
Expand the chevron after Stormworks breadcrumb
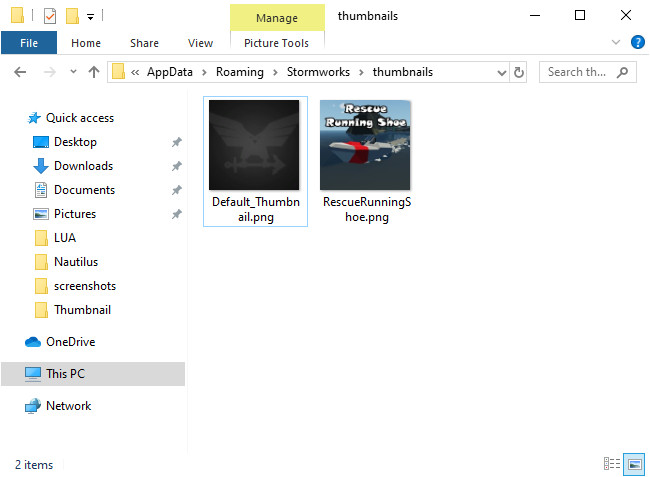coord(361,73)
